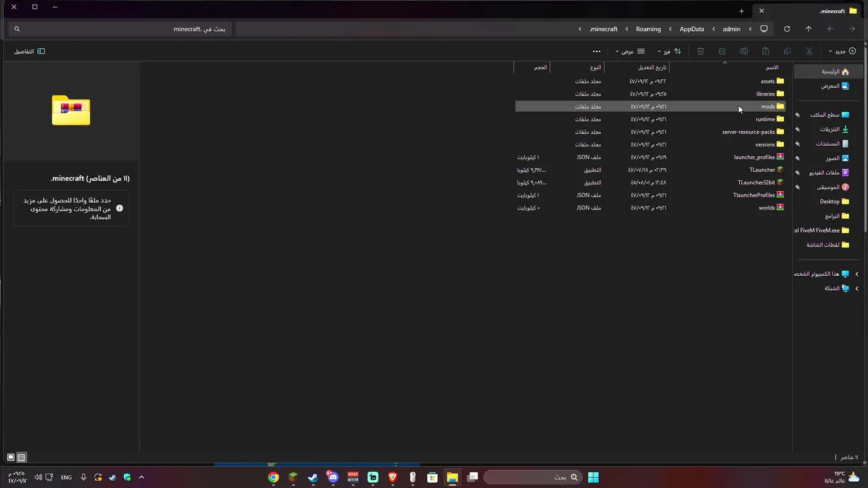Select the .minecraft window tab

pyautogui.click(x=807, y=11)
